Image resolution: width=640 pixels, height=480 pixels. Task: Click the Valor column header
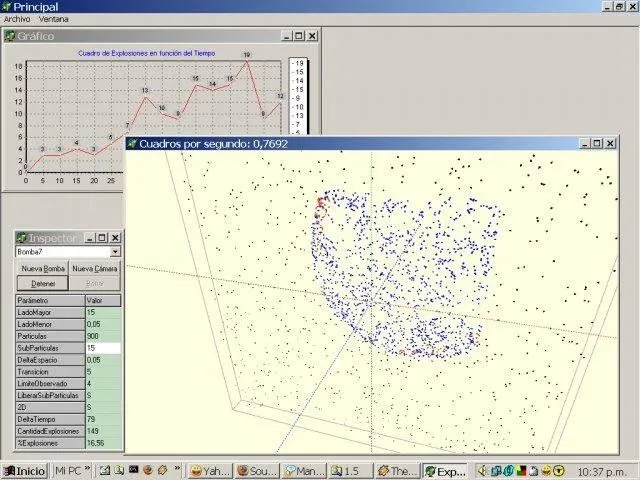pyautogui.click(x=103, y=300)
